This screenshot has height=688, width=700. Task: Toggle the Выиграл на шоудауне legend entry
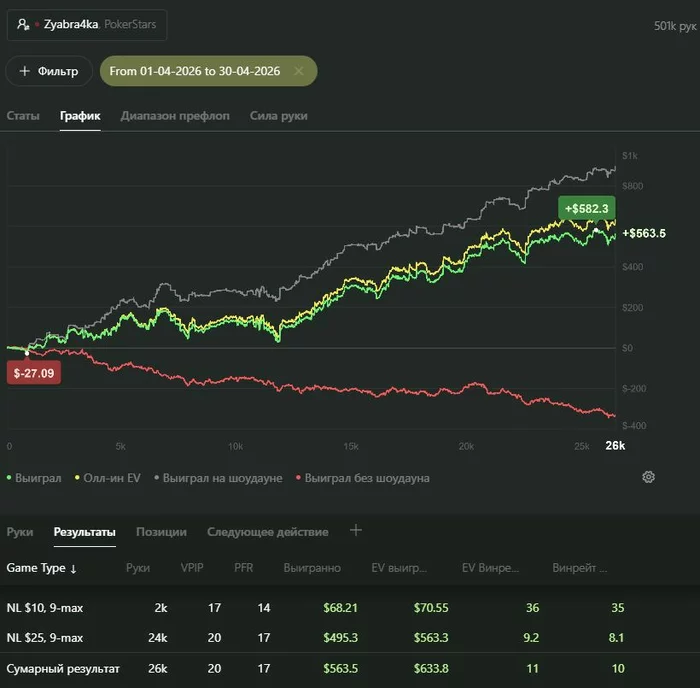[x=218, y=478]
